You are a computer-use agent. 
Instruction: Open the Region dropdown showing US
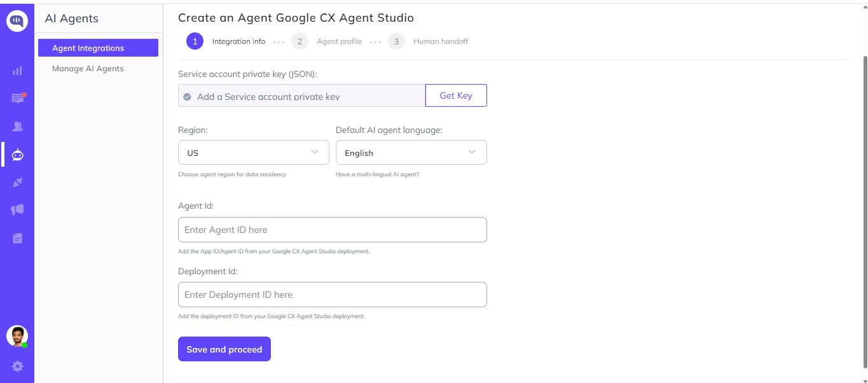tap(253, 153)
